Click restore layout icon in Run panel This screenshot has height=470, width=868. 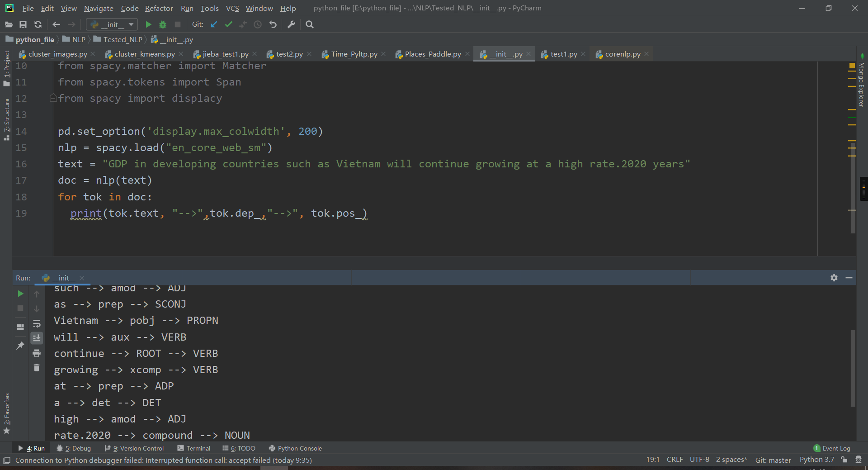pos(20,327)
